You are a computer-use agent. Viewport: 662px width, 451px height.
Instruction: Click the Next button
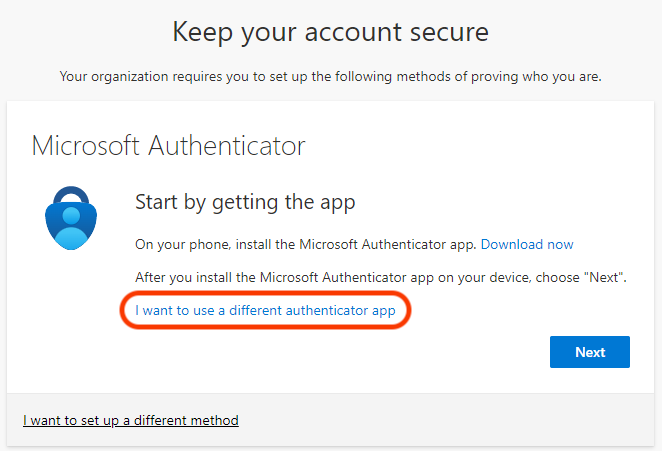589,352
